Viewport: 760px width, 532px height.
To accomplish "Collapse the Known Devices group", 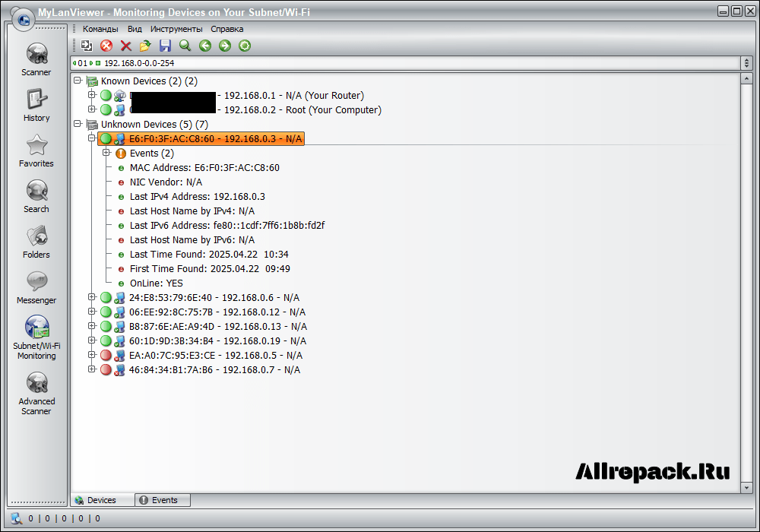I will point(78,81).
